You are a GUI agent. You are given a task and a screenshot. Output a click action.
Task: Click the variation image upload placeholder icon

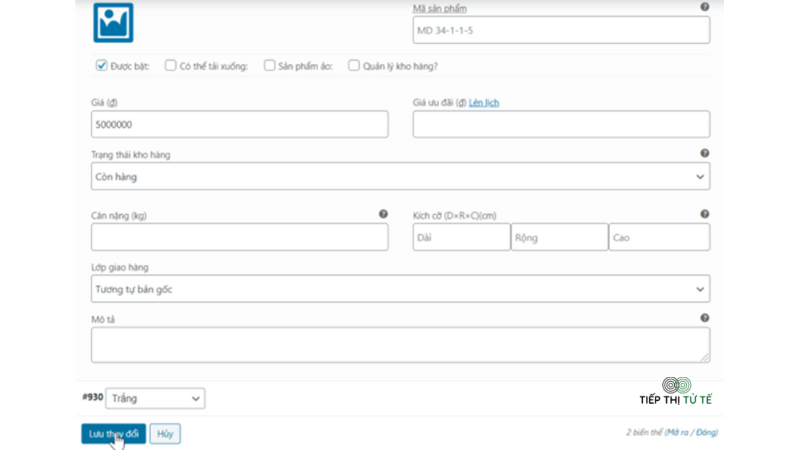coord(113,22)
